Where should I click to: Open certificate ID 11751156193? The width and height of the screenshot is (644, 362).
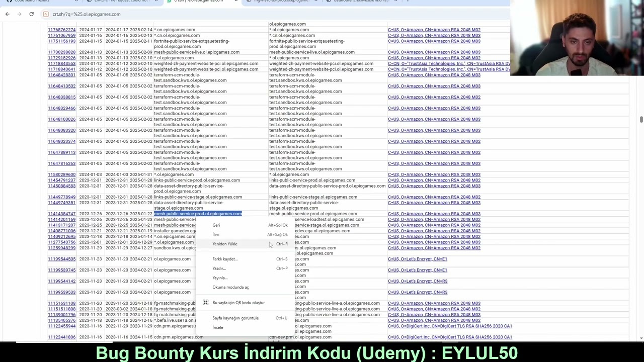coord(62,41)
